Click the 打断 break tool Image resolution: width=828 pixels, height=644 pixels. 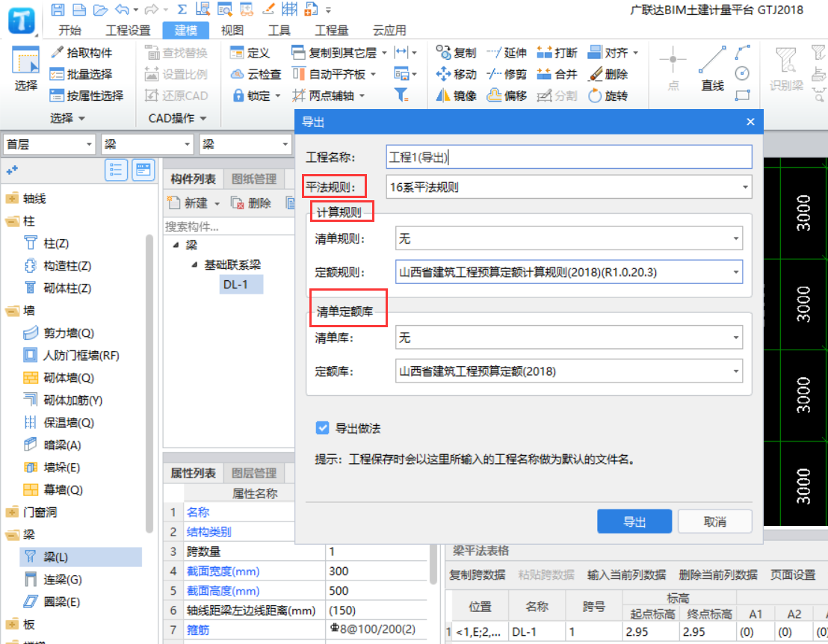coord(557,52)
